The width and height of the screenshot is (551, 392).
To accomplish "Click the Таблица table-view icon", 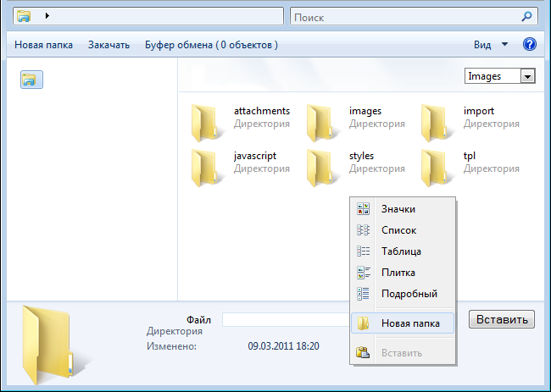I will point(364,251).
